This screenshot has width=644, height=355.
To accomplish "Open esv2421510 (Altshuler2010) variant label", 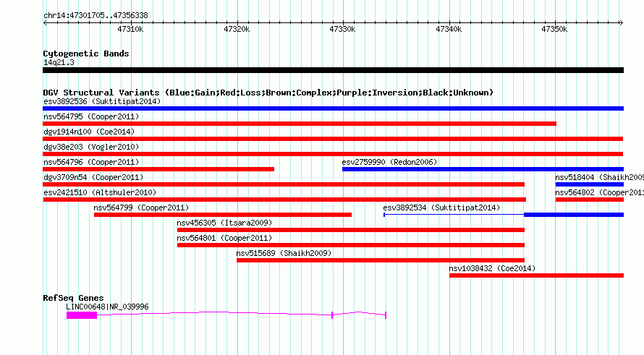I will (x=100, y=192).
